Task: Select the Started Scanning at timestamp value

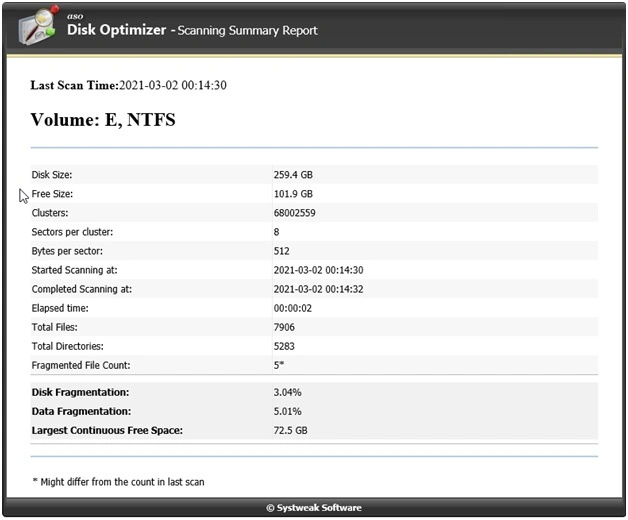Action: 318,270
